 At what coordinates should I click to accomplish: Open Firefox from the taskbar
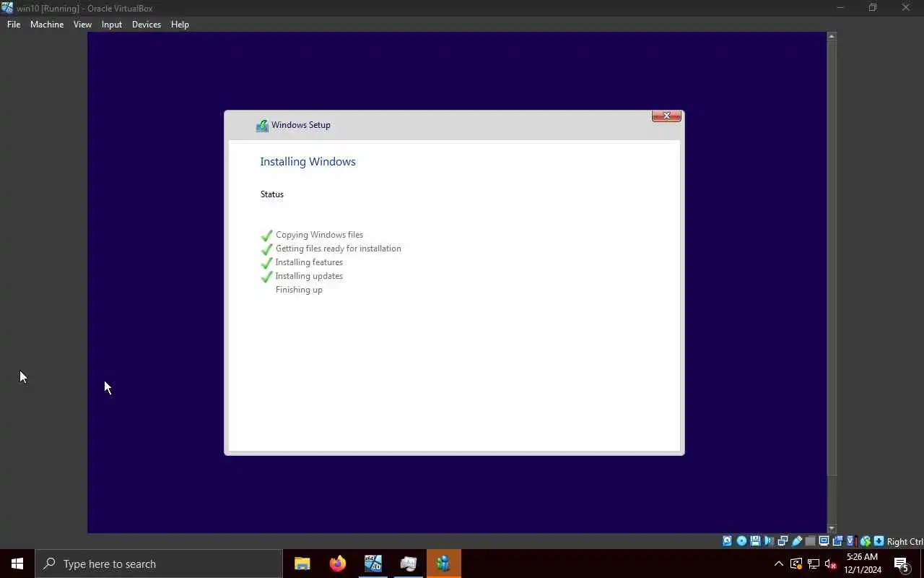(x=337, y=564)
